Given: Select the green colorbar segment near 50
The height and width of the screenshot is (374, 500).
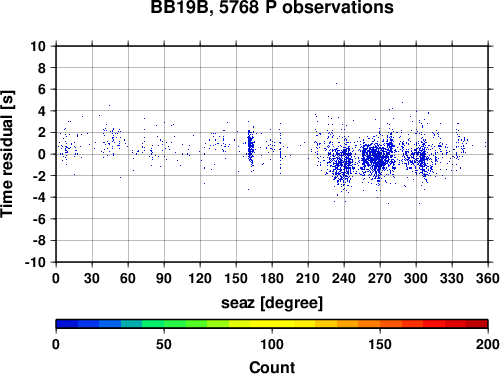Looking at the screenshot, I should click(x=175, y=324).
